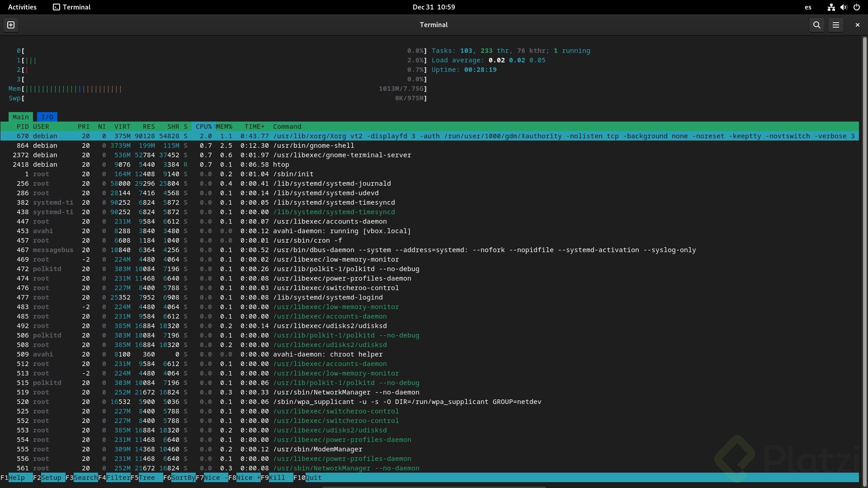Open the Terminal app menu in top bar
Image resolution: width=868 pixels, height=488 pixels.
(x=72, y=7)
